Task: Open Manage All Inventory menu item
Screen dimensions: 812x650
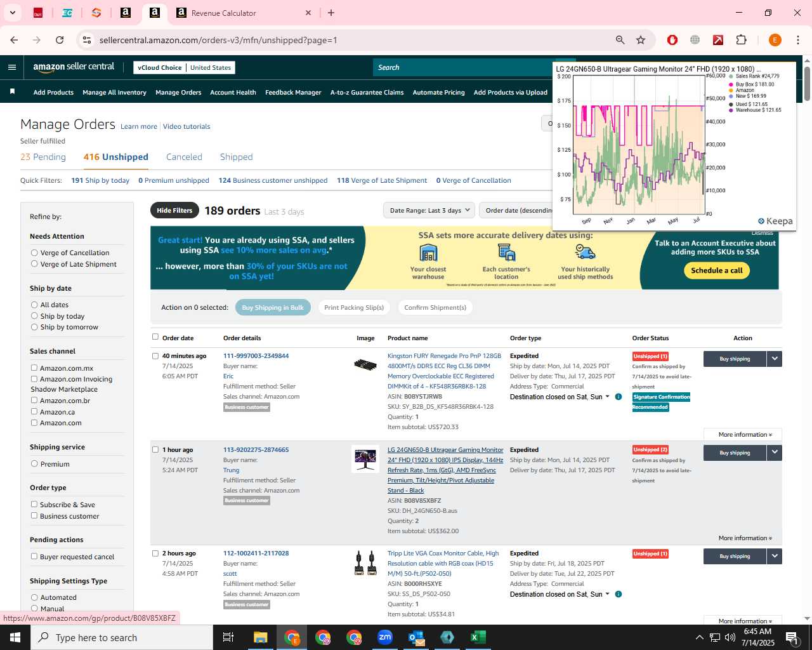Action: coord(114,92)
